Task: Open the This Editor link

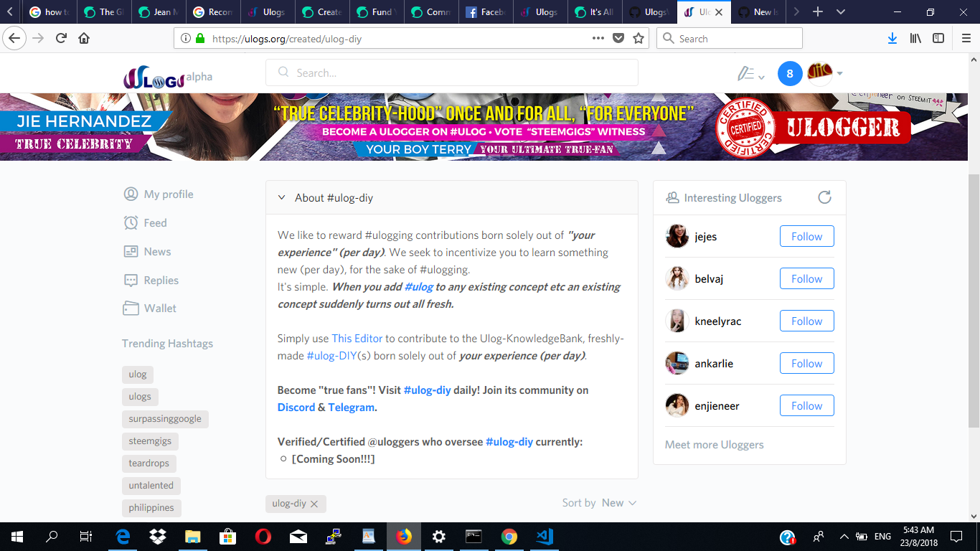Action: tap(357, 339)
